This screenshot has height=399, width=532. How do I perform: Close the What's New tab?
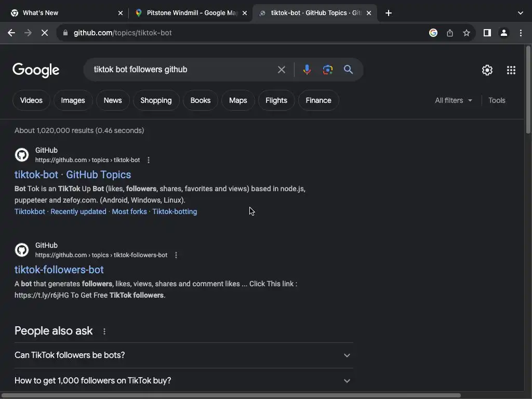[x=121, y=13]
